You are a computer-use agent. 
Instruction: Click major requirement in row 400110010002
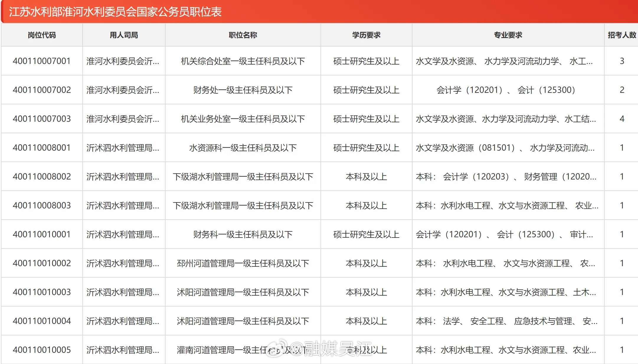[506, 263]
